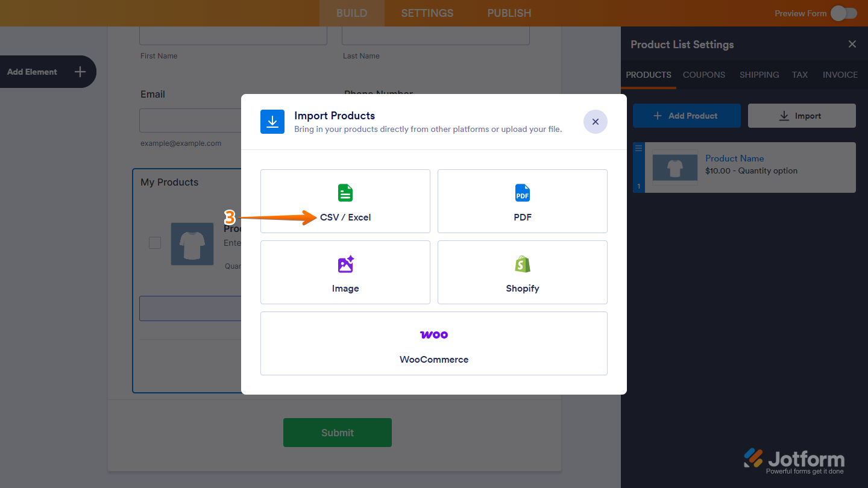Viewport: 868px width, 488px height.
Task: Select the CSV / Excel import option icon
Action: click(345, 193)
